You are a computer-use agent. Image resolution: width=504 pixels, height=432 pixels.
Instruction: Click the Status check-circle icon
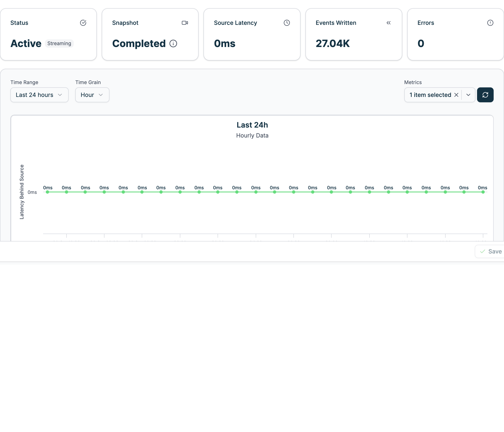[x=83, y=23]
